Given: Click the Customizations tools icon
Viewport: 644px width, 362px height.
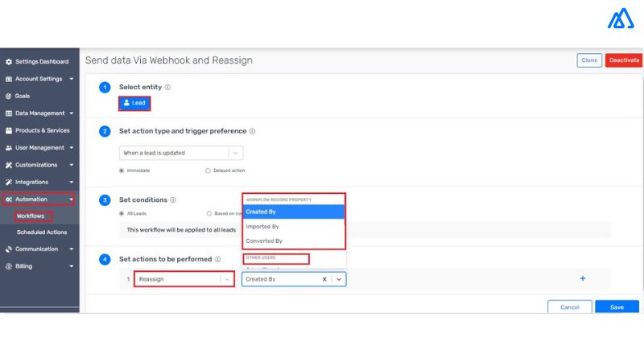Looking at the screenshot, I should pos(9,165).
